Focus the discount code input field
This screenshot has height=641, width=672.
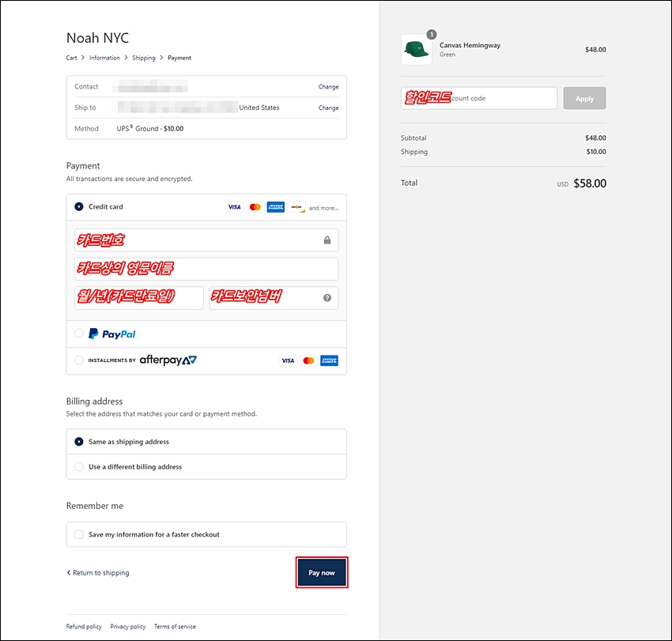tap(479, 98)
